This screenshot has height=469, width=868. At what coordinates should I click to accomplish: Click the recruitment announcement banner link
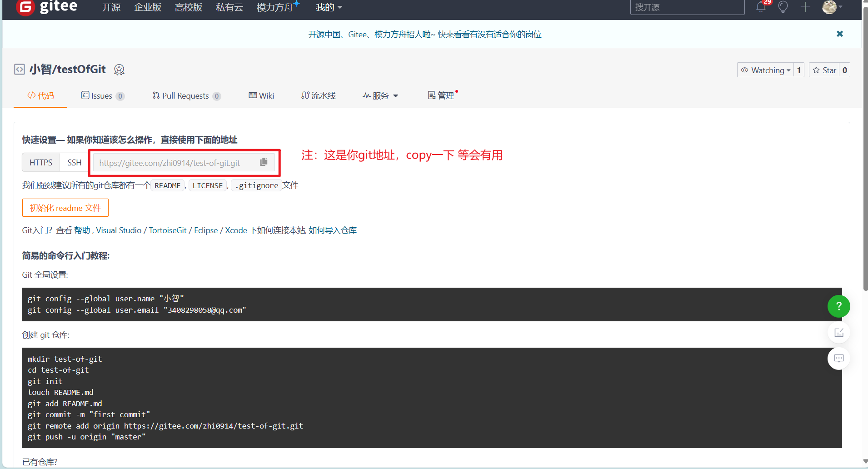point(425,35)
